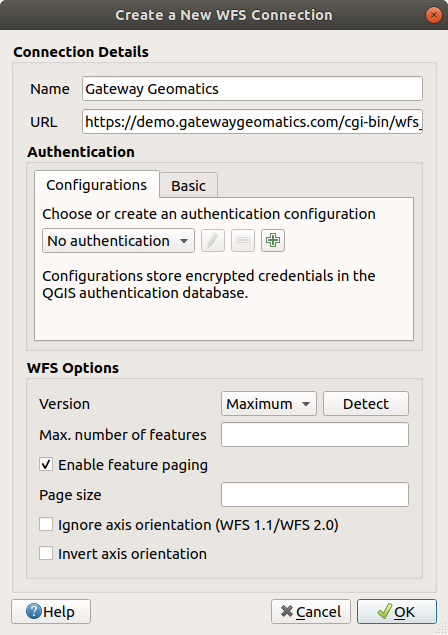This screenshot has height=635, width=448.
Task: Open the No authentication dropdown
Action: coord(118,241)
